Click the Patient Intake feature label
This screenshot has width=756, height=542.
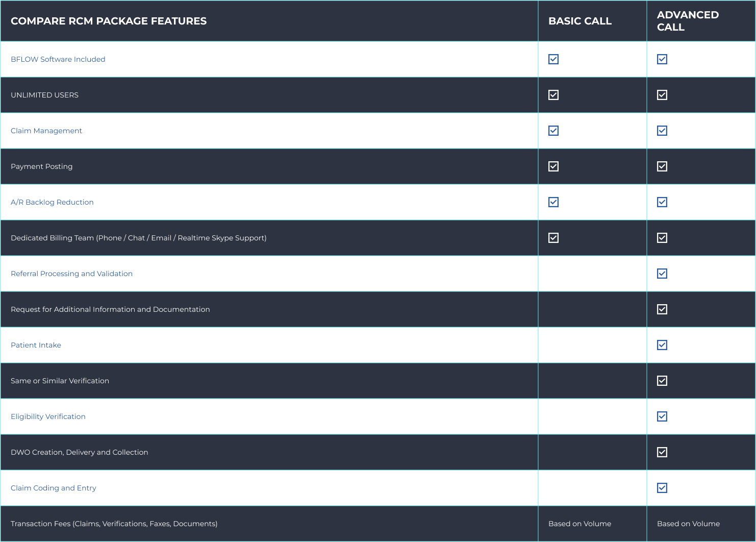(x=36, y=345)
